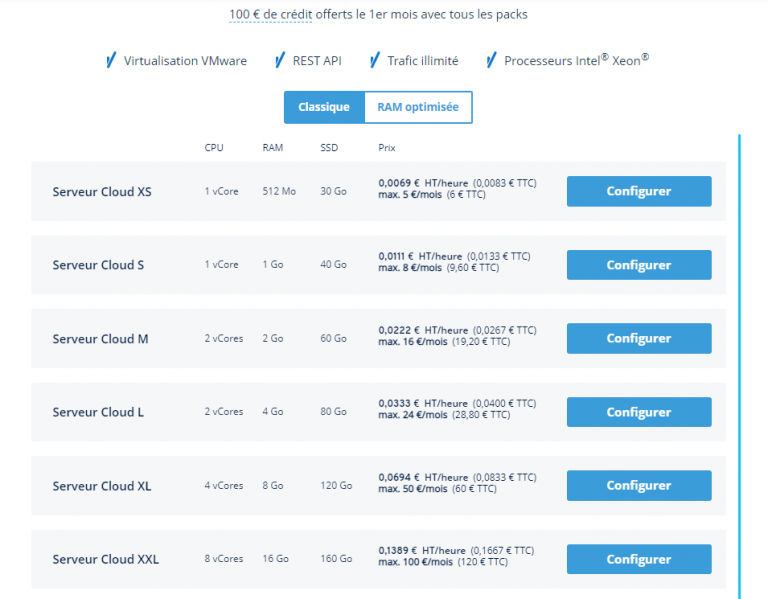Click the checkmark icon beside REST API

[280, 61]
